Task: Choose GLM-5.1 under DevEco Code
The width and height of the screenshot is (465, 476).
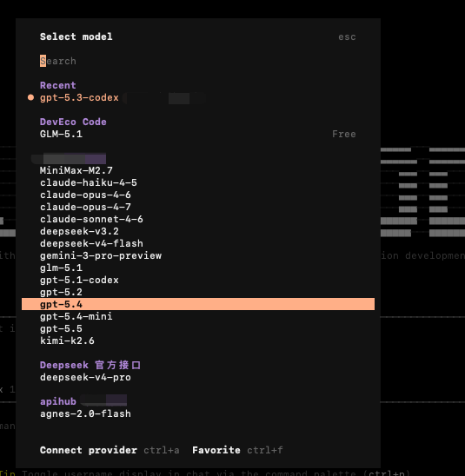Action: (x=61, y=134)
